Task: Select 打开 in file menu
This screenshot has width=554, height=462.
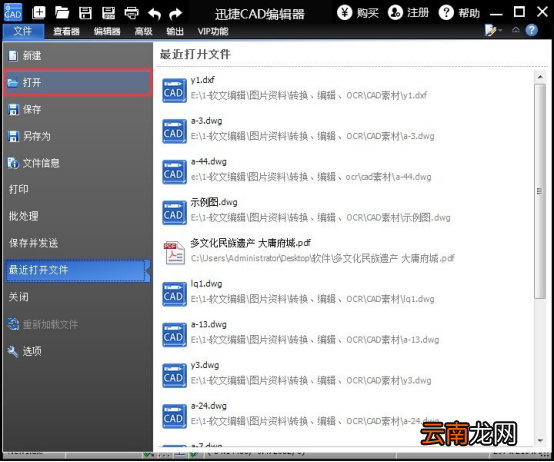Action: pyautogui.click(x=78, y=83)
